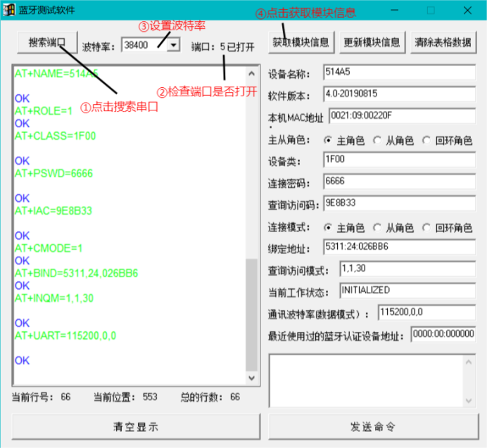Open the 波特率 baud rate dropdown
The image size is (487, 448).
coord(174,45)
